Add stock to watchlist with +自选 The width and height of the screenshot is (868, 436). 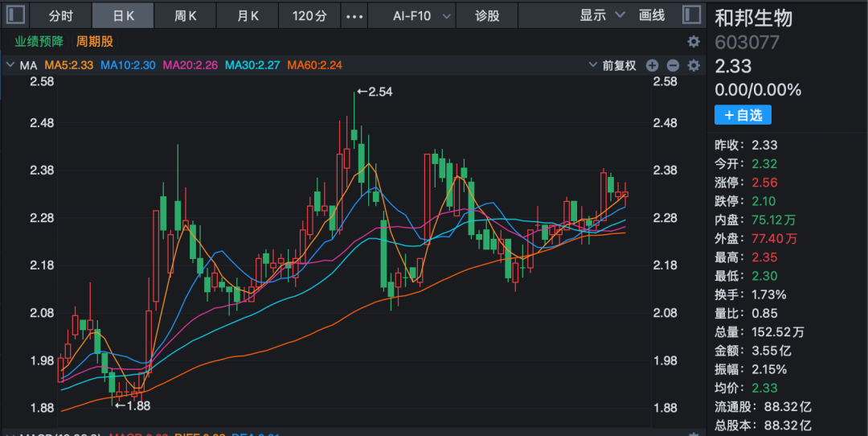tap(743, 115)
